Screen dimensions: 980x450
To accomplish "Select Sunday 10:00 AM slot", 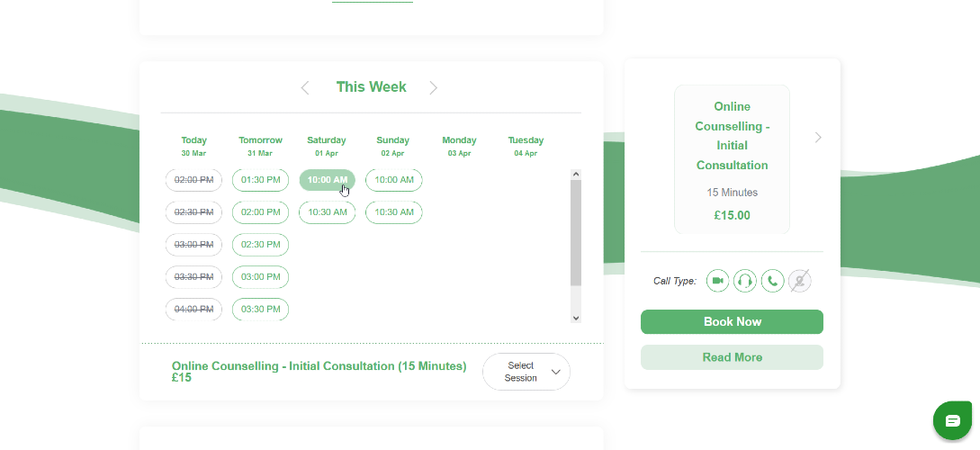I will (394, 180).
